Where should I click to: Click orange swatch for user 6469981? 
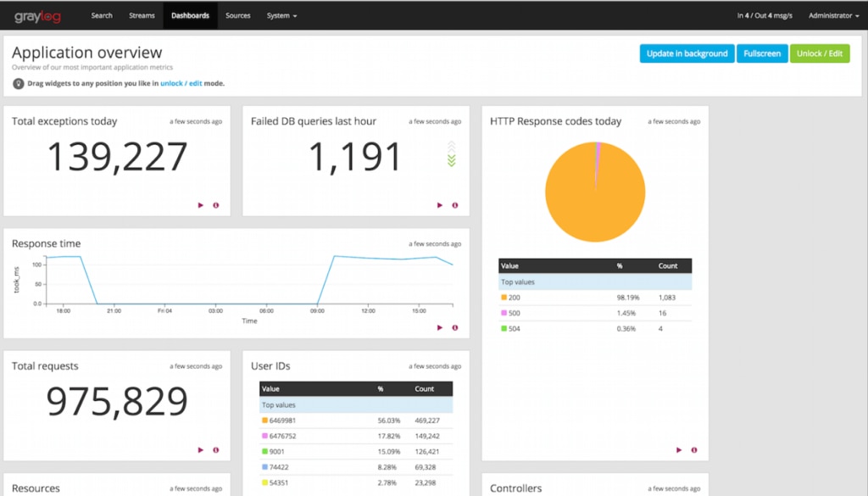tap(264, 421)
